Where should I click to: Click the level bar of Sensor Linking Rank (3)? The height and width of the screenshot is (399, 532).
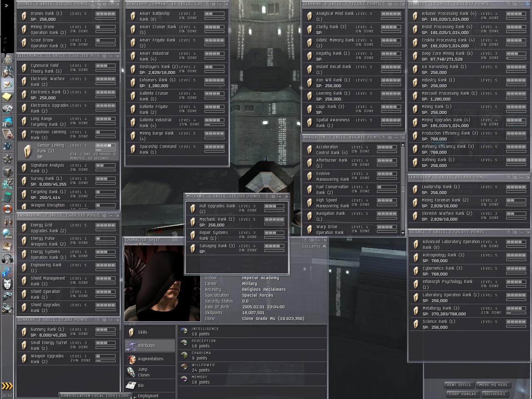tap(106, 146)
